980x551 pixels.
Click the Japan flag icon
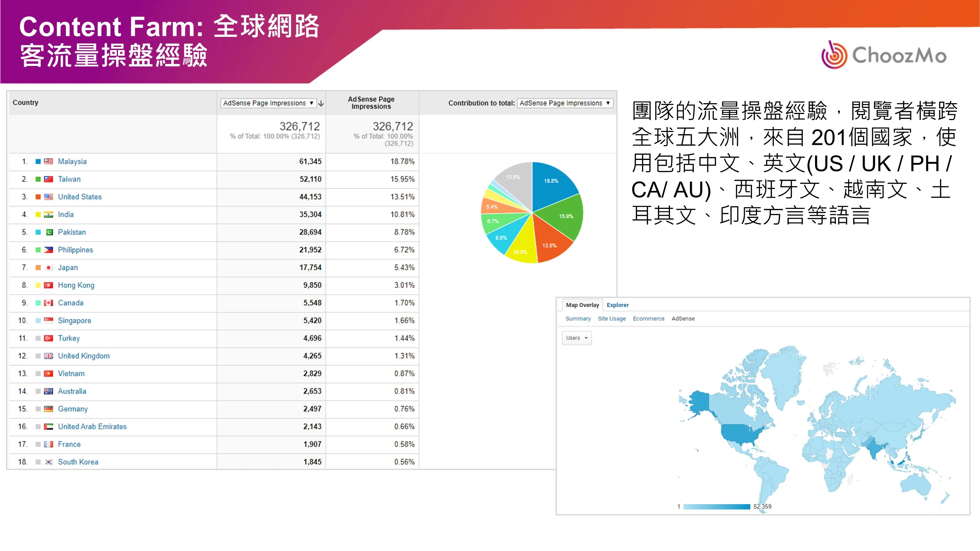(48, 268)
